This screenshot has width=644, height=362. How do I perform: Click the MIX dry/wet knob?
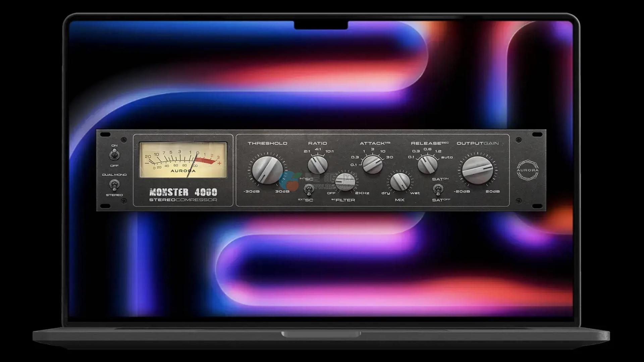[x=400, y=182]
